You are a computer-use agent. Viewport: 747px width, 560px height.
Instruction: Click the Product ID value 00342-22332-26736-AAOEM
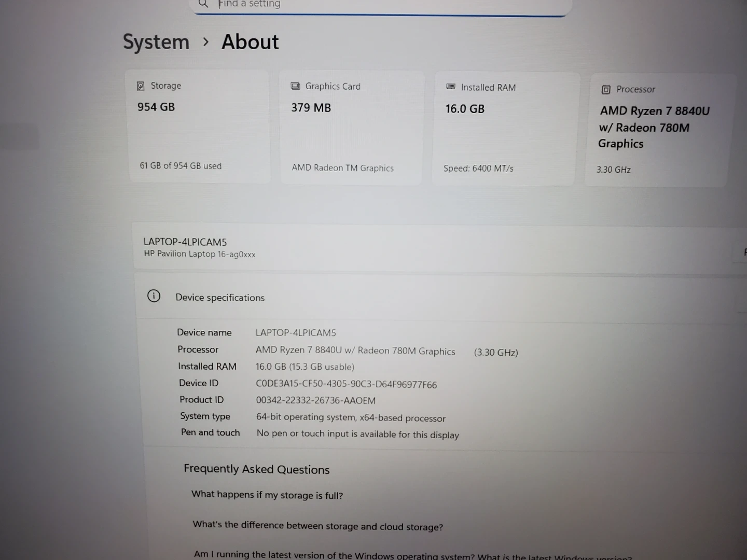pos(315,400)
